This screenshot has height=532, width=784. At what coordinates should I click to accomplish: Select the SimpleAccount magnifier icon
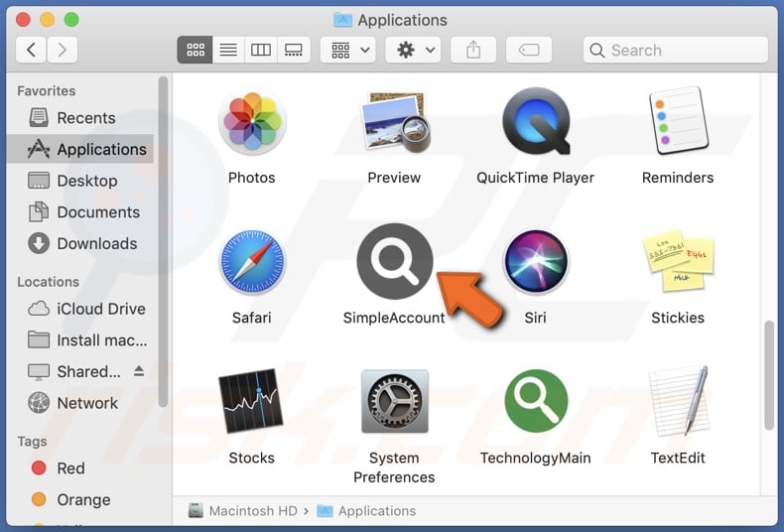tap(395, 261)
